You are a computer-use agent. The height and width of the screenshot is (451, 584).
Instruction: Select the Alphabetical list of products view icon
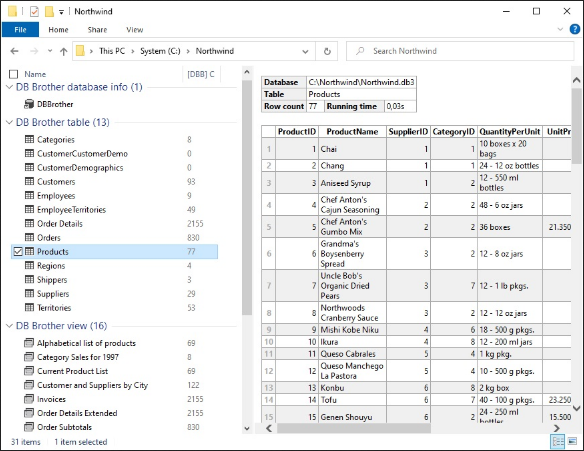pos(29,343)
